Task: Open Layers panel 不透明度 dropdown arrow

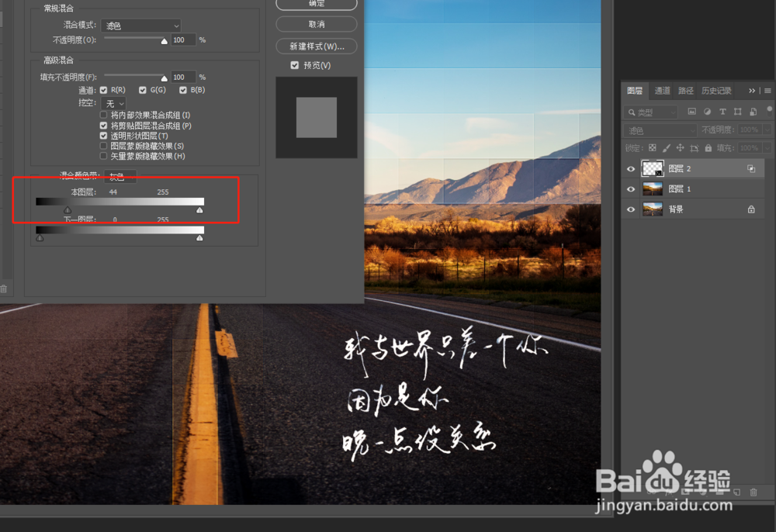Action: [767, 130]
